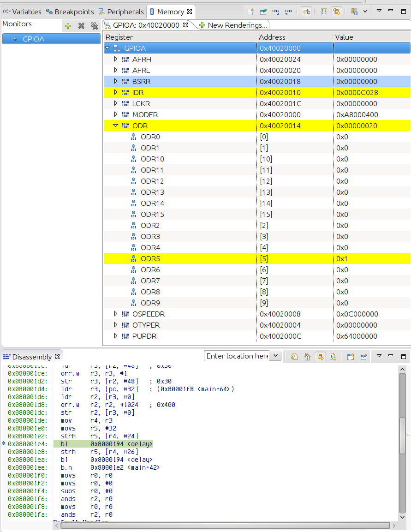Close the GPIOA: 0x40020000 rendering tab
The width and height of the screenshot is (411, 532).
185,25
